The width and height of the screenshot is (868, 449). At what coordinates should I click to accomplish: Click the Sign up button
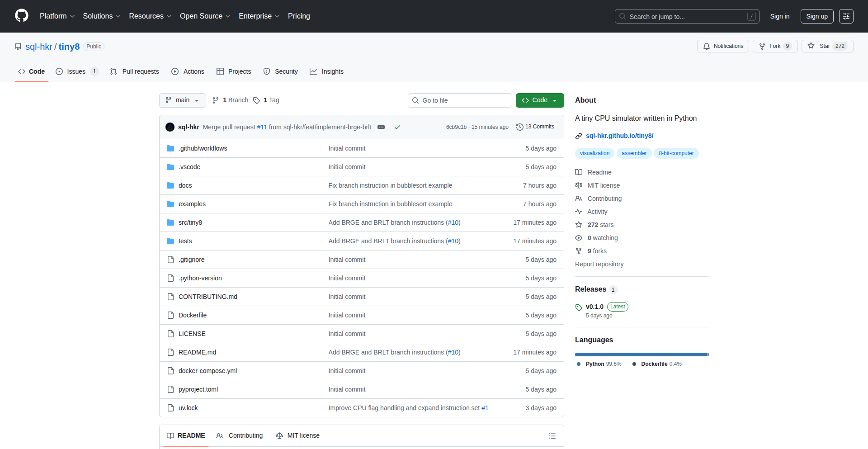816,16
